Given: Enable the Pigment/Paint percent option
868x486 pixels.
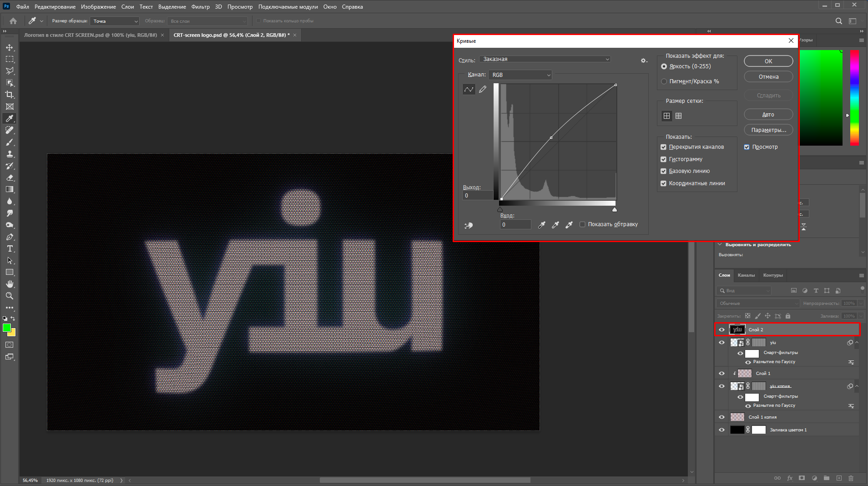Looking at the screenshot, I should (663, 81).
